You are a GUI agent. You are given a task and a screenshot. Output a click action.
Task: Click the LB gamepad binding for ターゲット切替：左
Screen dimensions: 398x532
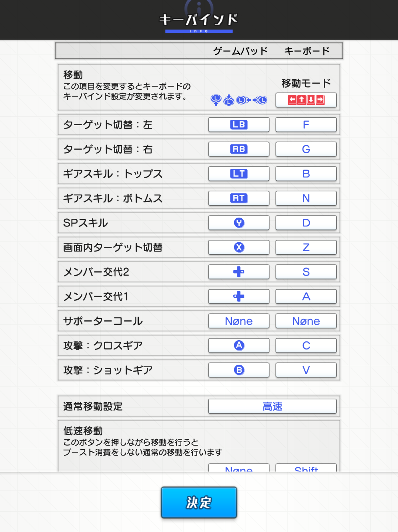coord(239,125)
